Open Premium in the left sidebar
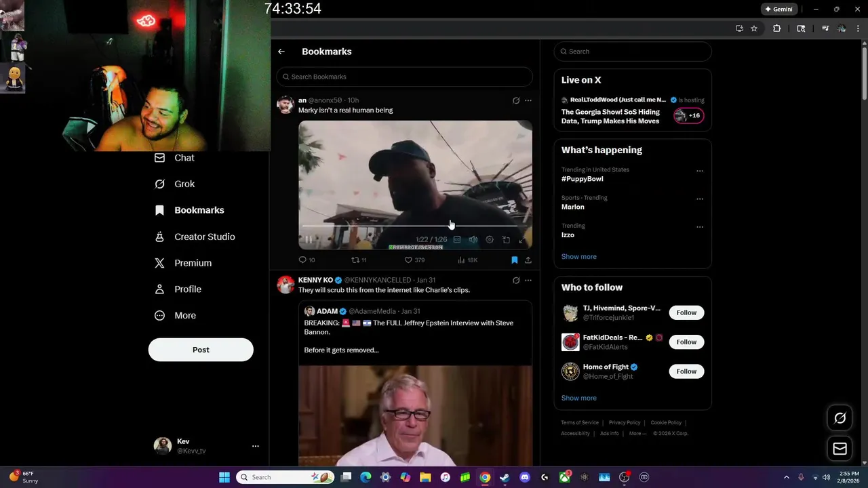The image size is (868, 488). [183, 263]
